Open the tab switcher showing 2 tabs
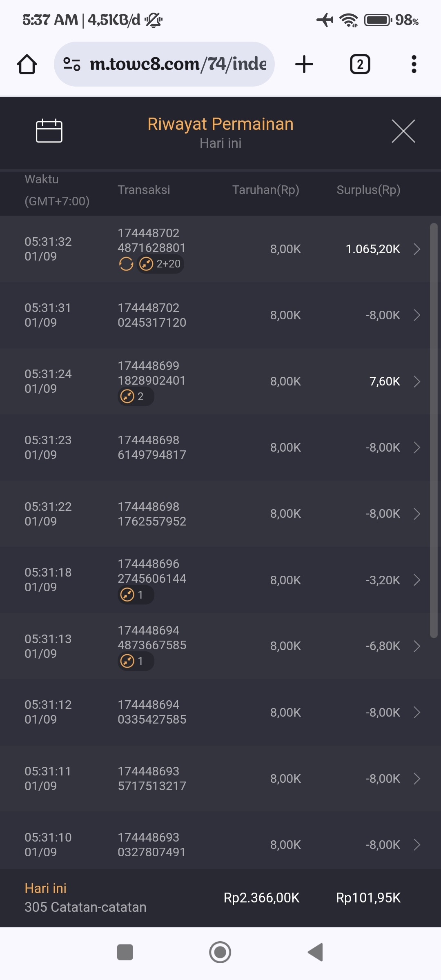The image size is (441, 980). [x=360, y=65]
